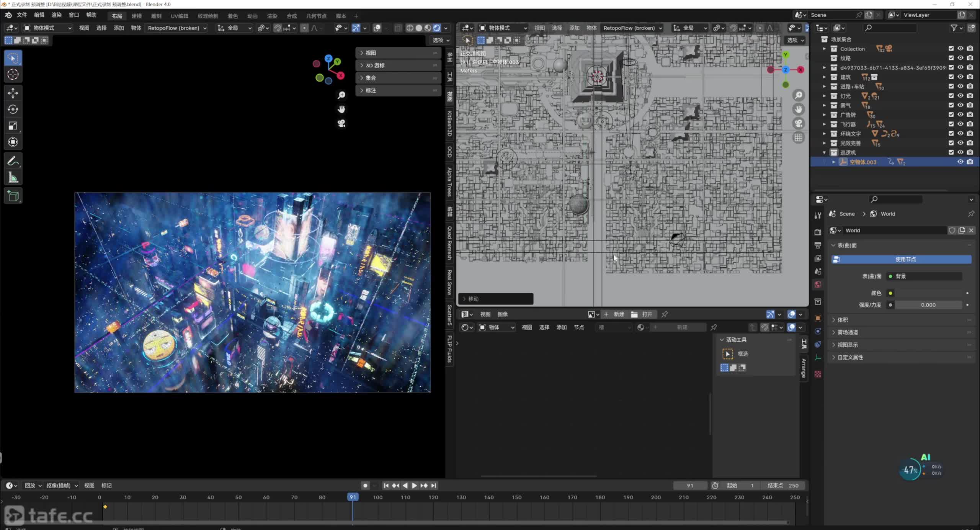Screen dimensions: 980x530
Task: Click the image editor 新建 button
Action: pyautogui.click(x=614, y=314)
